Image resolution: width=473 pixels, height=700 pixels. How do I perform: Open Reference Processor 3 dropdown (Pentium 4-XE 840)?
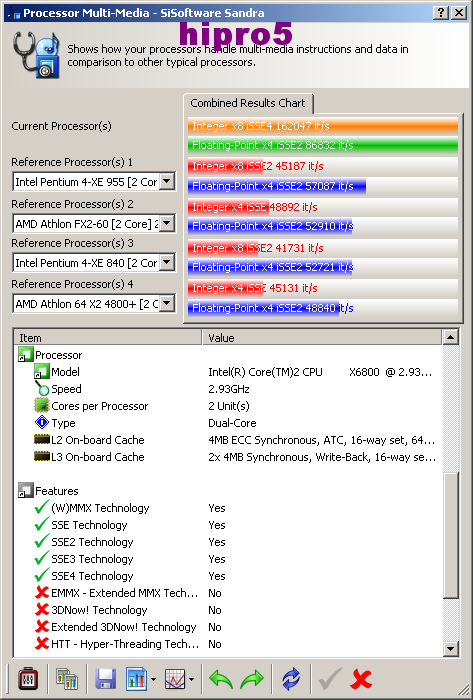(166, 262)
